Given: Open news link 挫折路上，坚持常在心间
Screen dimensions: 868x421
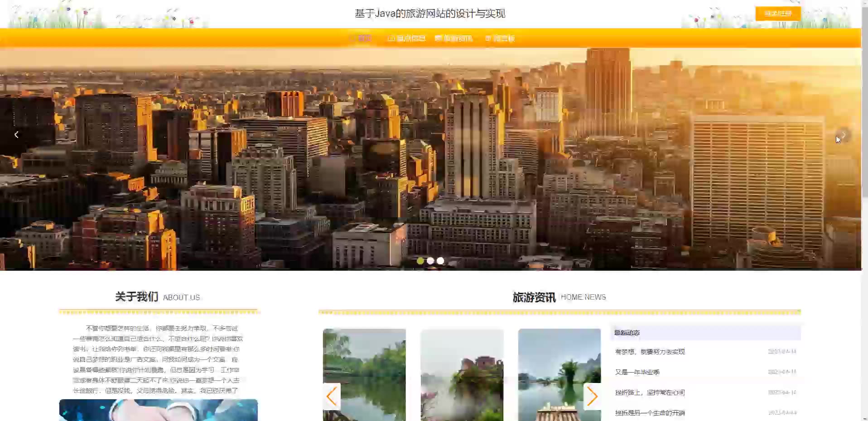Looking at the screenshot, I should (x=650, y=392).
